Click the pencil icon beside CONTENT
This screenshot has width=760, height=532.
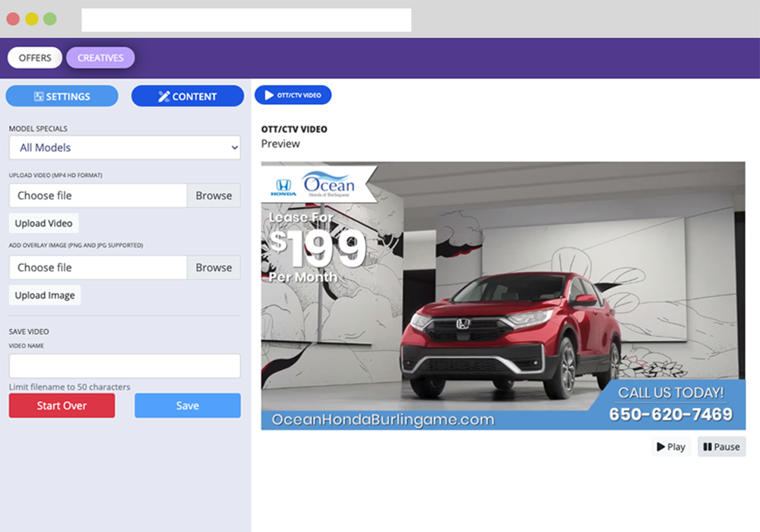point(164,97)
